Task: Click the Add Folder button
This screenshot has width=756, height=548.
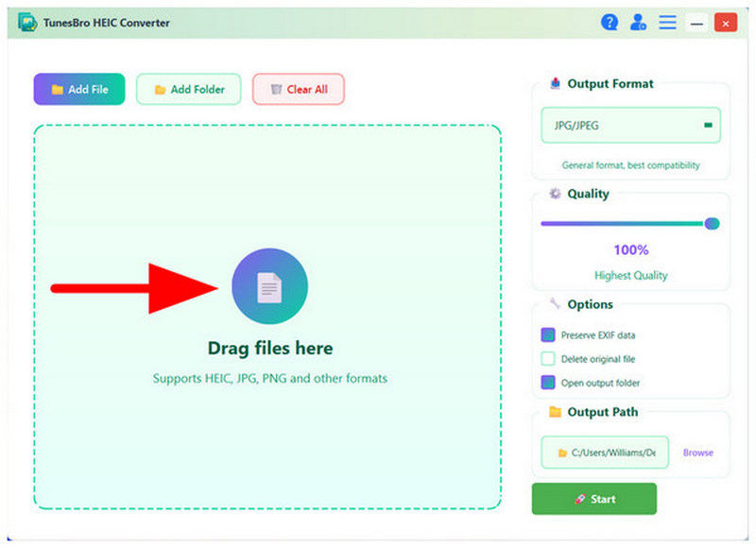Action: pyautogui.click(x=188, y=89)
